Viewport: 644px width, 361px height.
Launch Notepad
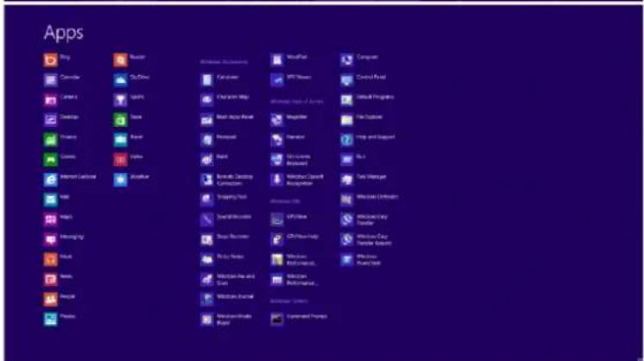218,140
